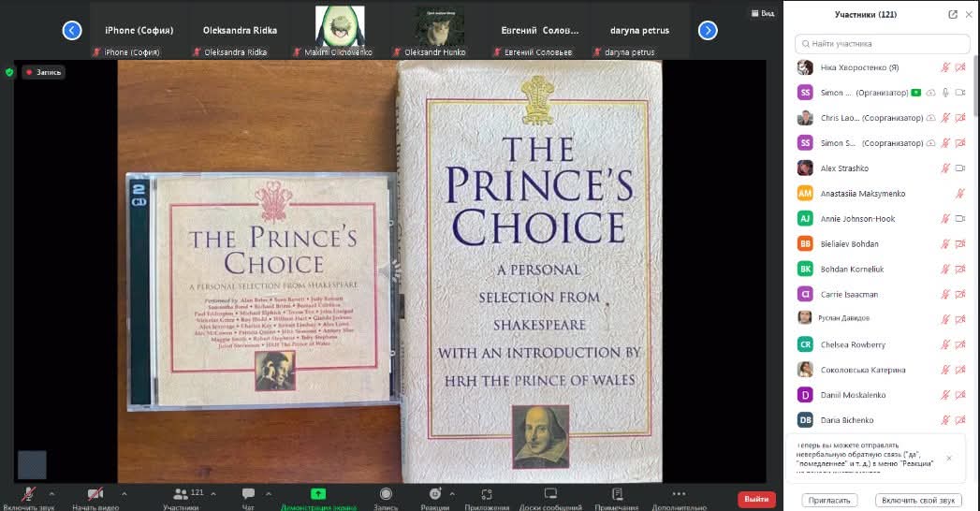Click the green Демонстрация экрана share icon
This screenshot has height=511, width=980.
click(318, 494)
